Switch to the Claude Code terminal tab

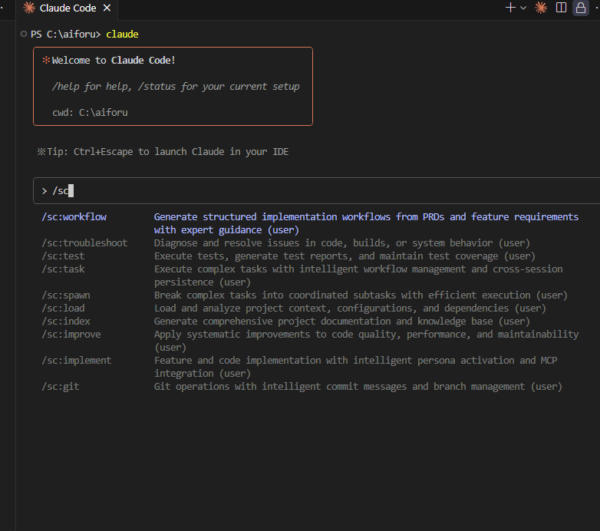tap(67, 8)
